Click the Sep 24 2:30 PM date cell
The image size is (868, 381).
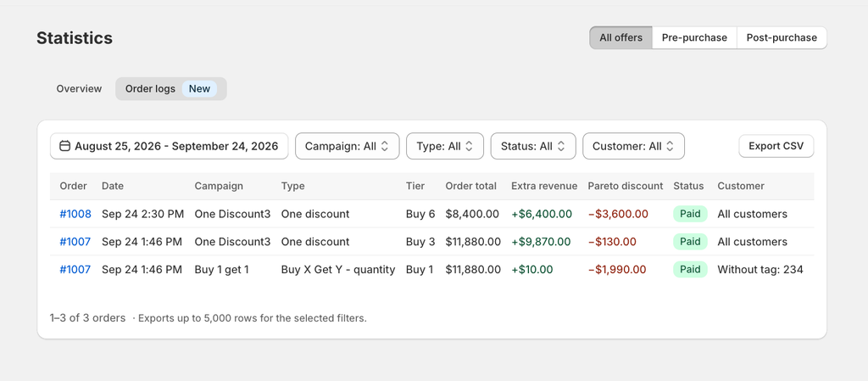142,214
